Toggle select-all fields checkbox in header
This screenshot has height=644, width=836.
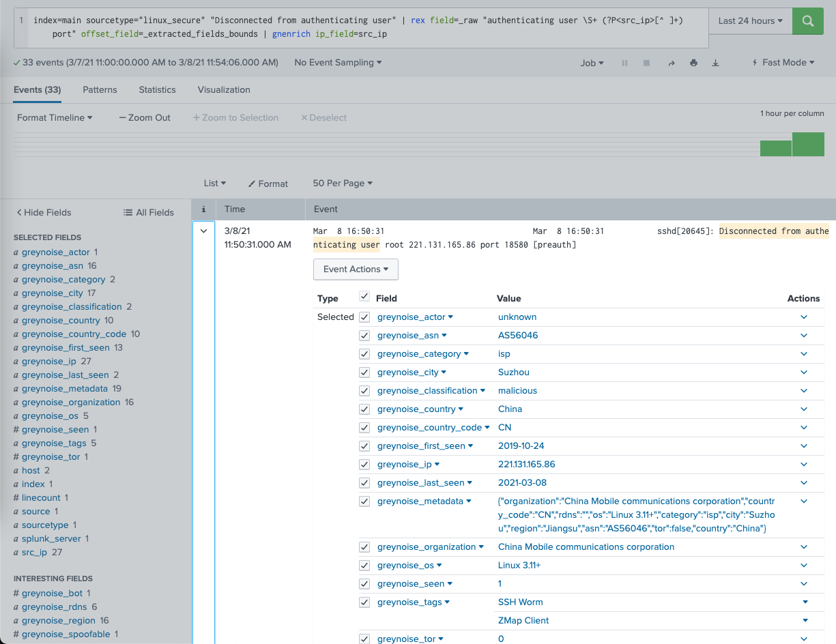coord(364,297)
